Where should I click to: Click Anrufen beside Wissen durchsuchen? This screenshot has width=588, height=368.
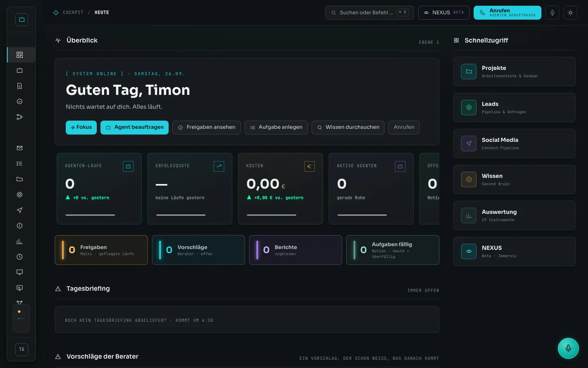(404, 128)
